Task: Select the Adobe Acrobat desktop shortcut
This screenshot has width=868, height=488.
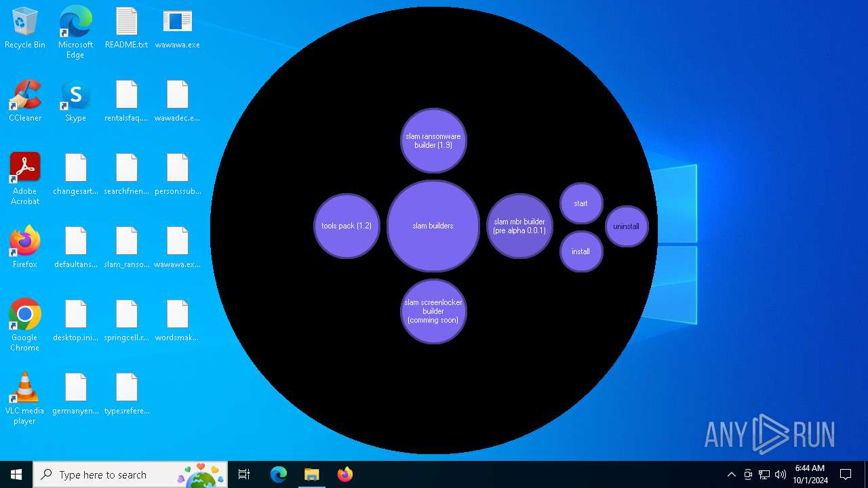Action: [x=25, y=179]
